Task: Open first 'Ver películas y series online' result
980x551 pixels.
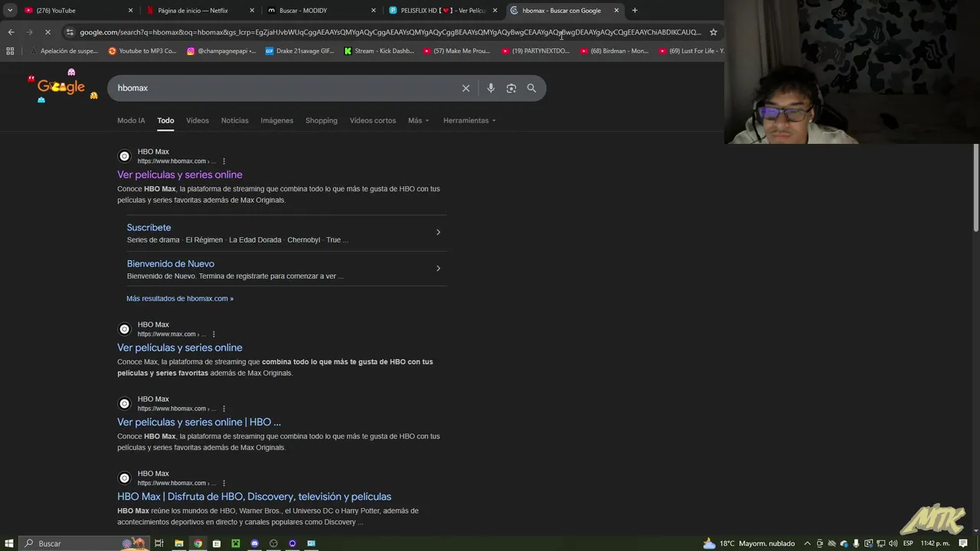Action: [180, 174]
